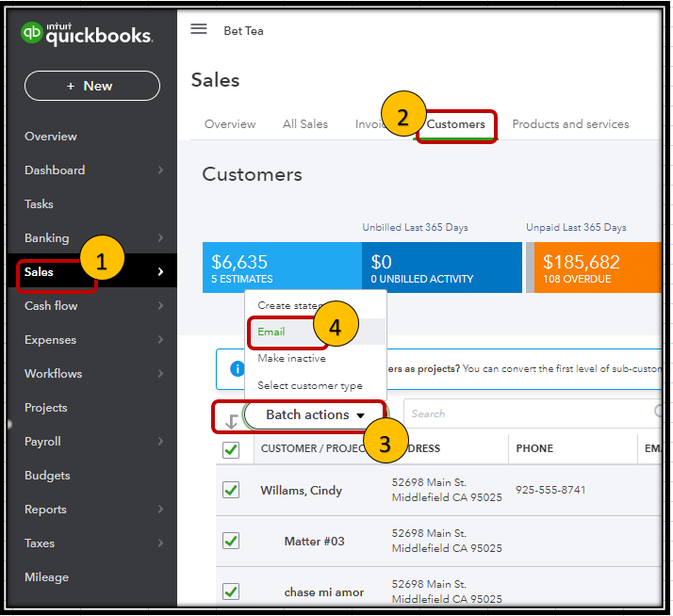The image size is (673, 616).
Task: Click the QuickBooks logo icon
Action: (31, 32)
